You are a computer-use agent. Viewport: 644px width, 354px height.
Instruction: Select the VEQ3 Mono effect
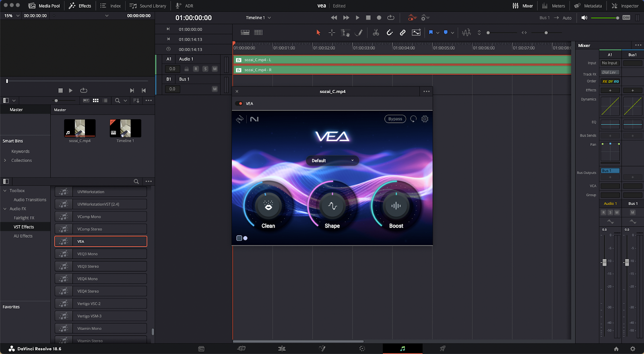101,254
